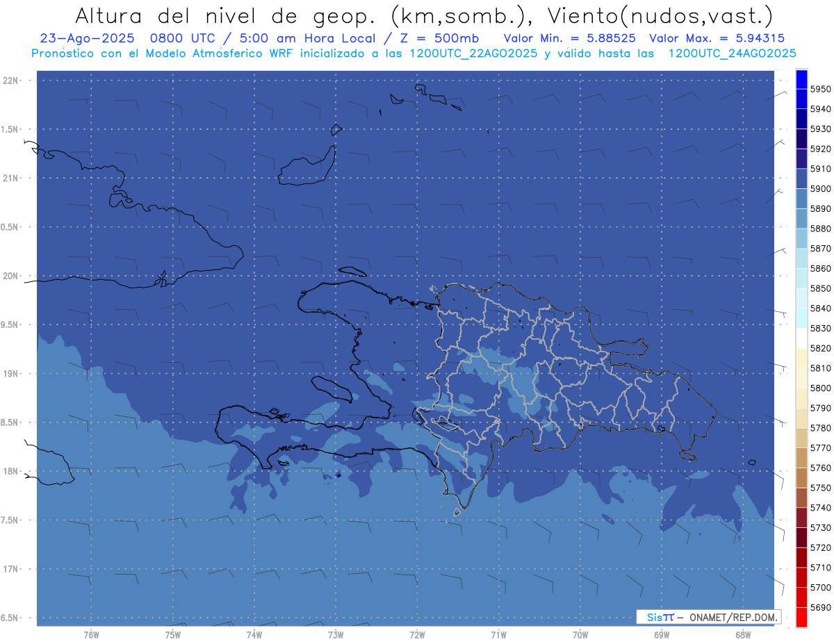Viewport: 834px width, 644px height.
Task: Click the bright red swatch at colorbar bottom
Action: 801,617
